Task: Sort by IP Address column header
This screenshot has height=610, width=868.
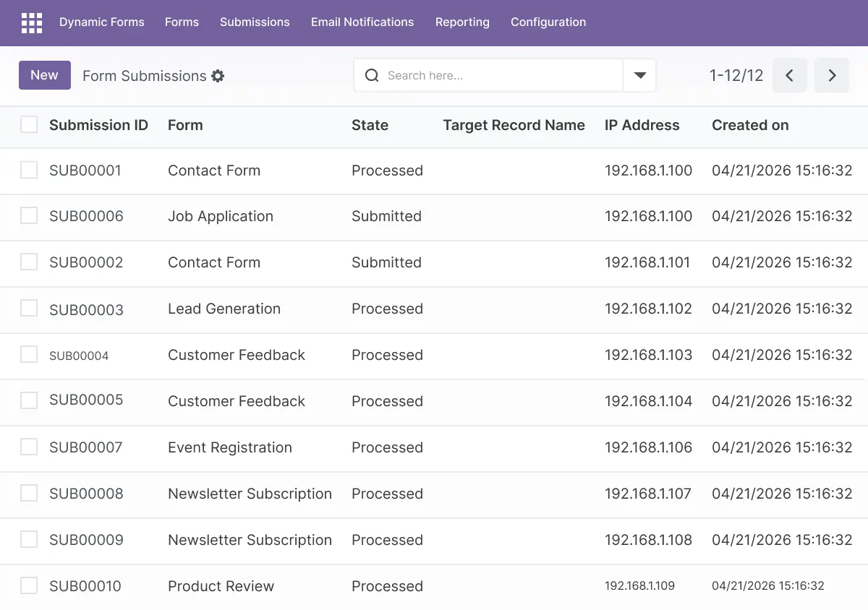Action: 642,125
